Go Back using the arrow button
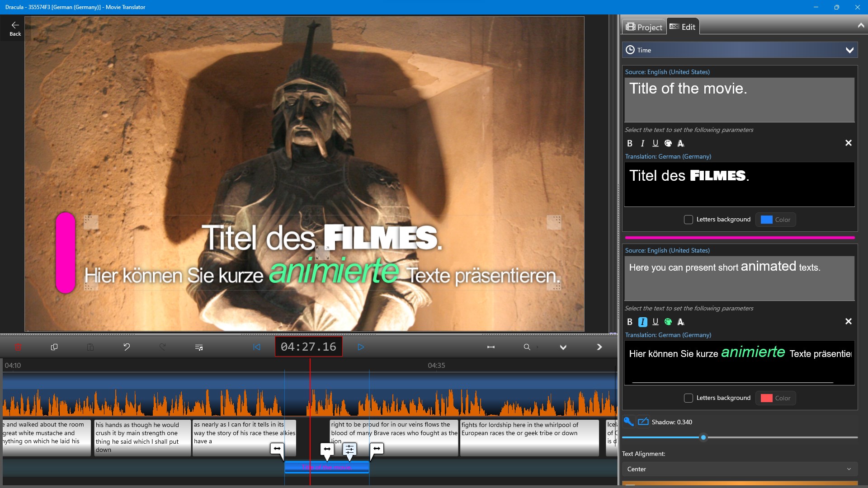 15,28
